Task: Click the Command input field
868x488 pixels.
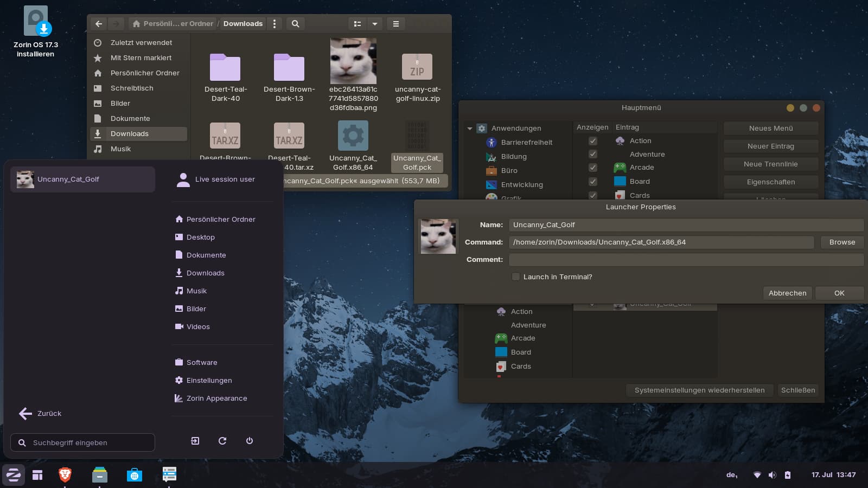Action: (x=661, y=242)
